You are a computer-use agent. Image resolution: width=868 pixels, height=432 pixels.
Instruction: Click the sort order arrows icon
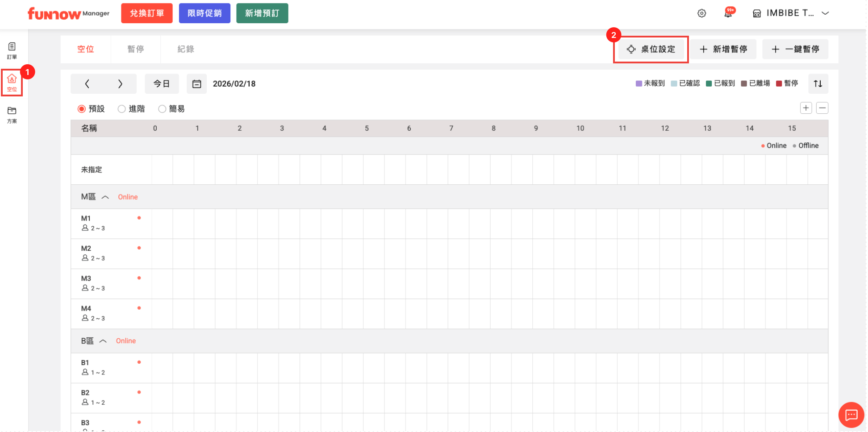tap(818, 84)
